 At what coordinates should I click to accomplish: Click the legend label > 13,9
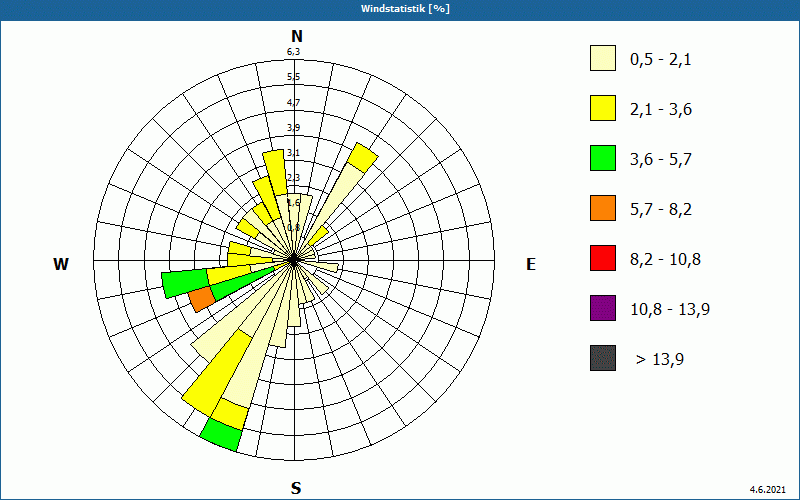(660, 360)
